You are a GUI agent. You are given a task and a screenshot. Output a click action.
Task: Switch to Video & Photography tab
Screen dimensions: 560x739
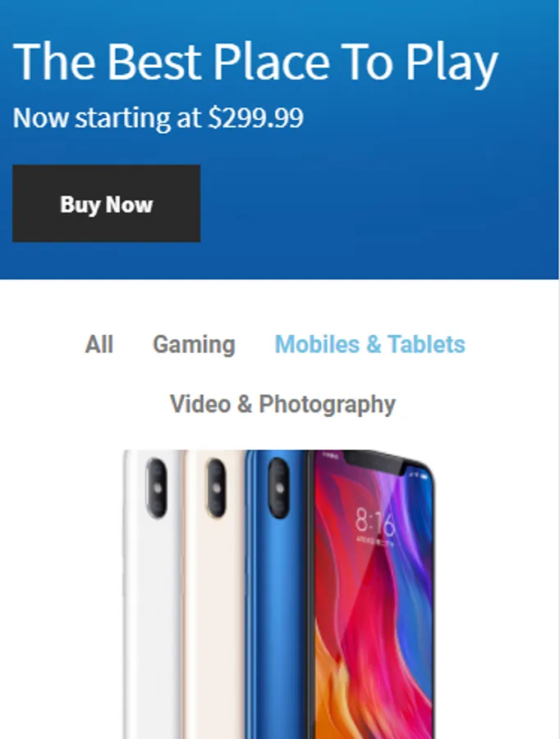tap(282, 404)
